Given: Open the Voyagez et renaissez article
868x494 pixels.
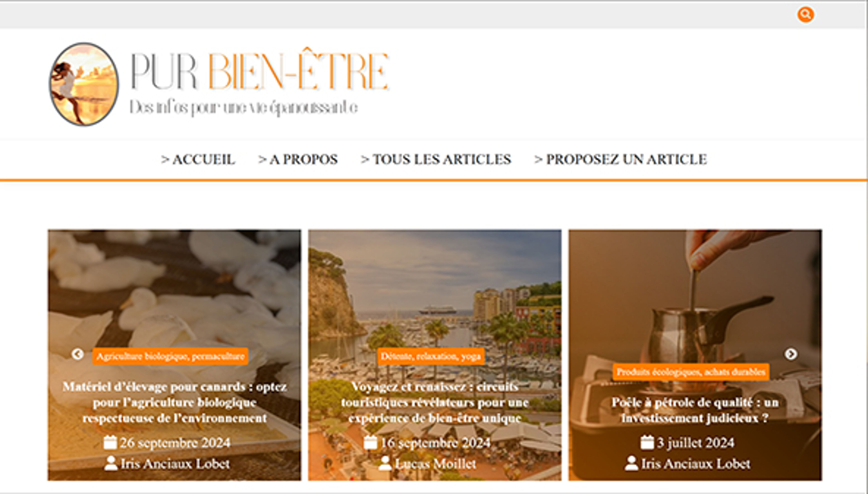Looking at the screenshot, I should coord(435,402).
